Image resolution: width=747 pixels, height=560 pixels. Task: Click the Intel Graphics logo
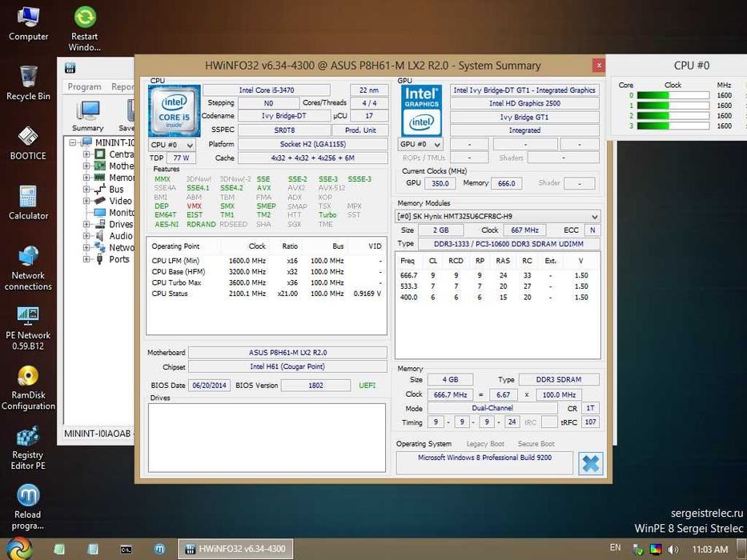click(x=421, y=110)
